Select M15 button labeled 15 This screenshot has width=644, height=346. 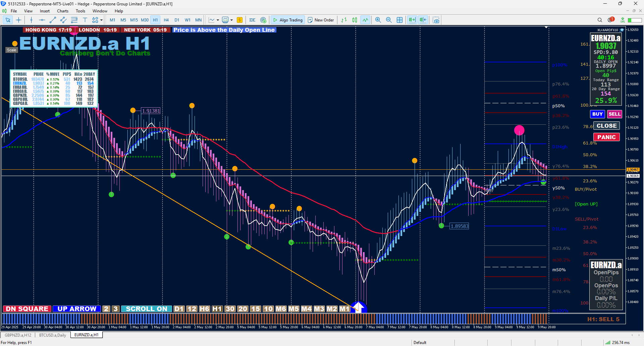coord(255,309)
